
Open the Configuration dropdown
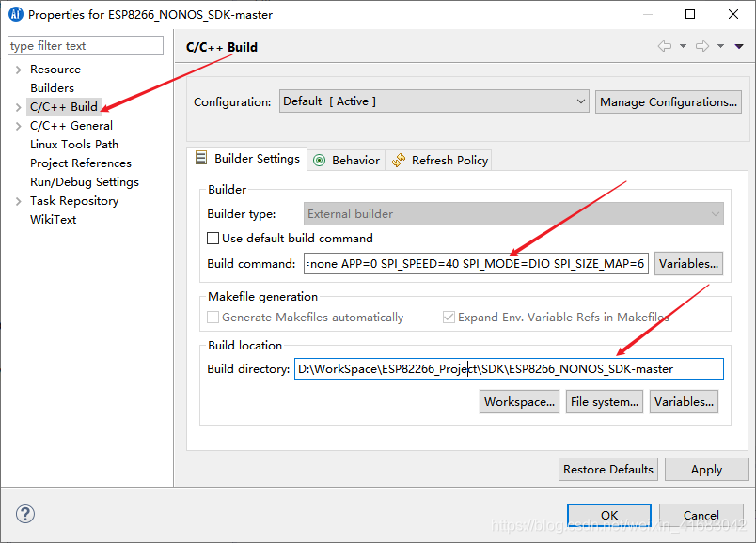point(433,101)
